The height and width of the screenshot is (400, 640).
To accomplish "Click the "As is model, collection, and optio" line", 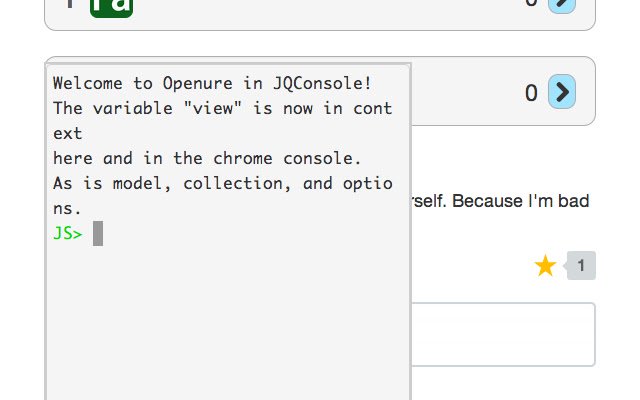I will [223, 183].
